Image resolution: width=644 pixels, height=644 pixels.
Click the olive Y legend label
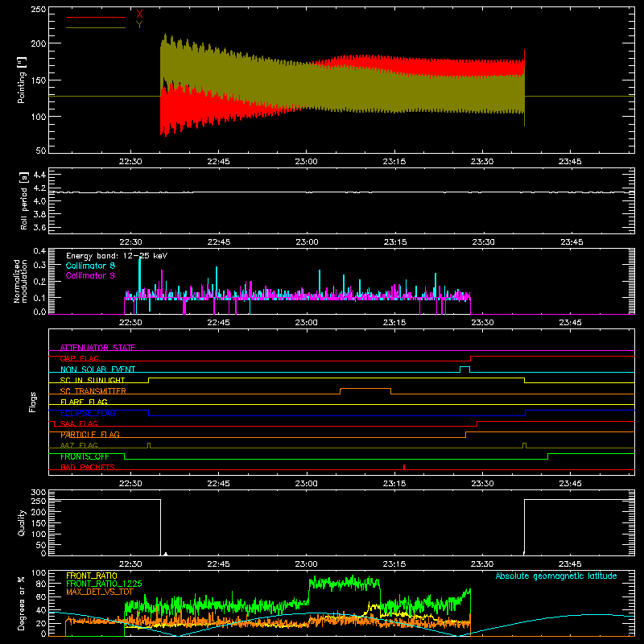point(139,25)
